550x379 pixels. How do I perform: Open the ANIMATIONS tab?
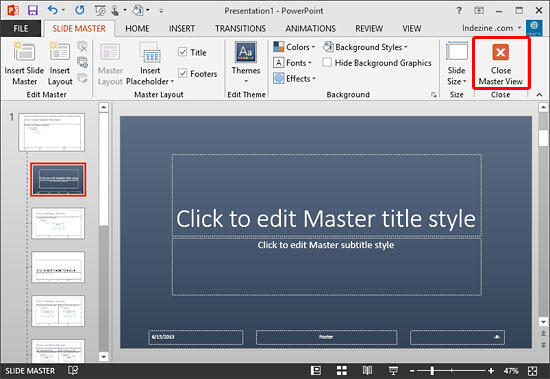click(x=310, y=28)
